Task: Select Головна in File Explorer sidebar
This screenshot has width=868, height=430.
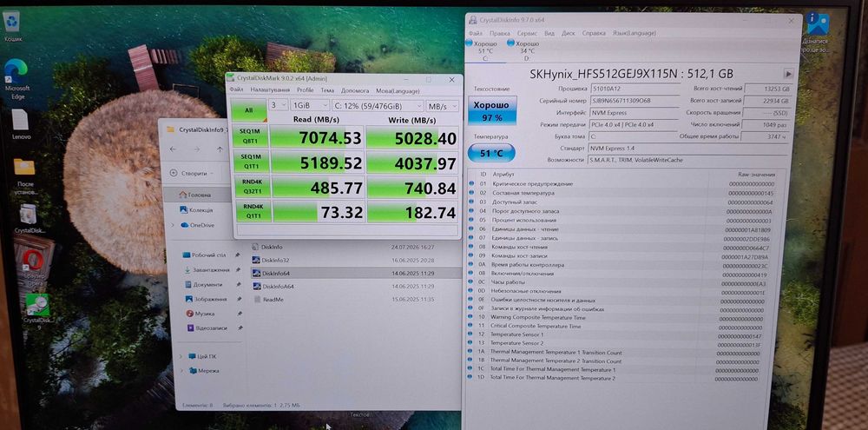Action: click(x=198, y=195)
